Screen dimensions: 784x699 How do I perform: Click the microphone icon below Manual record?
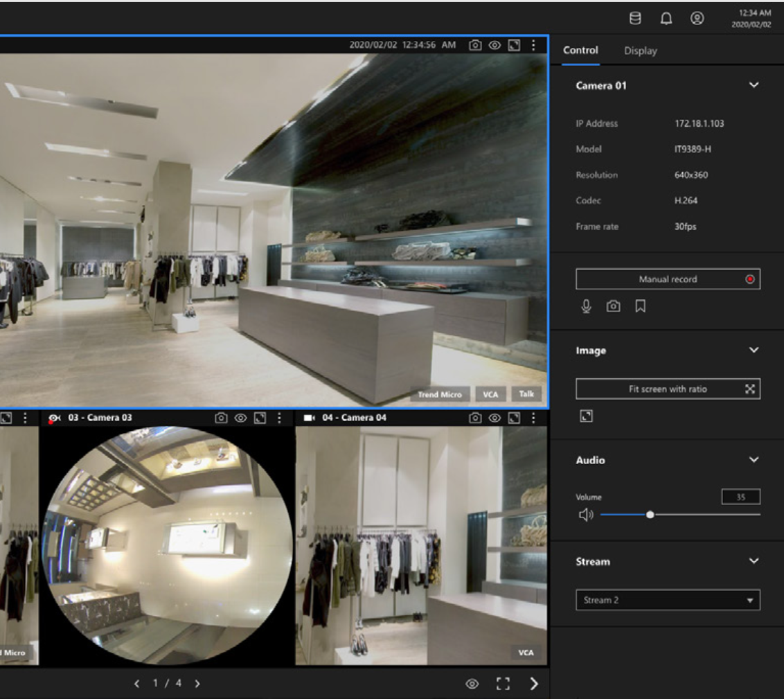click(x=586, y=306)
